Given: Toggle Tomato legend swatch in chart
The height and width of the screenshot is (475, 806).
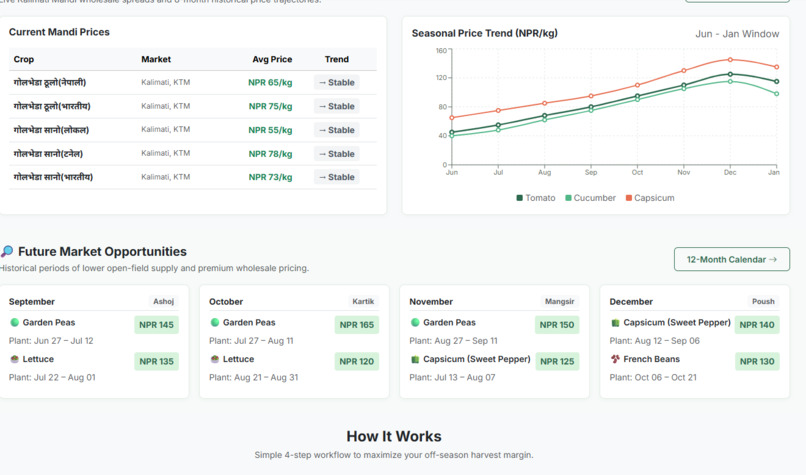Looking at the screenshot, I should [519, 198].
